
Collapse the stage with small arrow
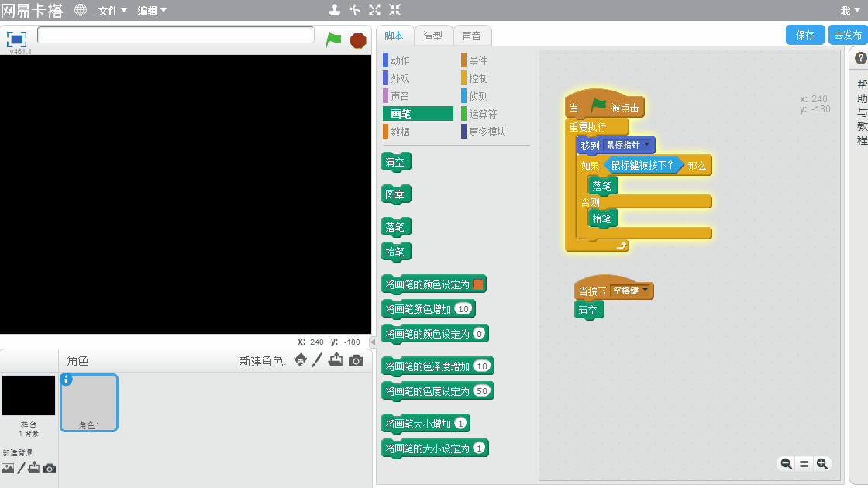point(373,342)
